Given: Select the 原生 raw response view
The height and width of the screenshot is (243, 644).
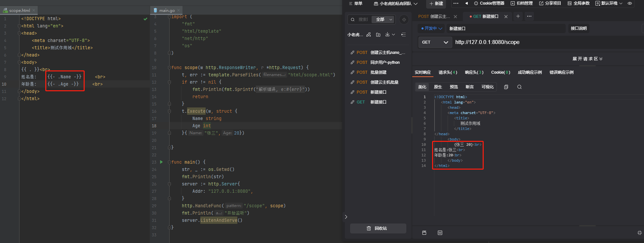Looking at the screenshot, I should point(438,87).
